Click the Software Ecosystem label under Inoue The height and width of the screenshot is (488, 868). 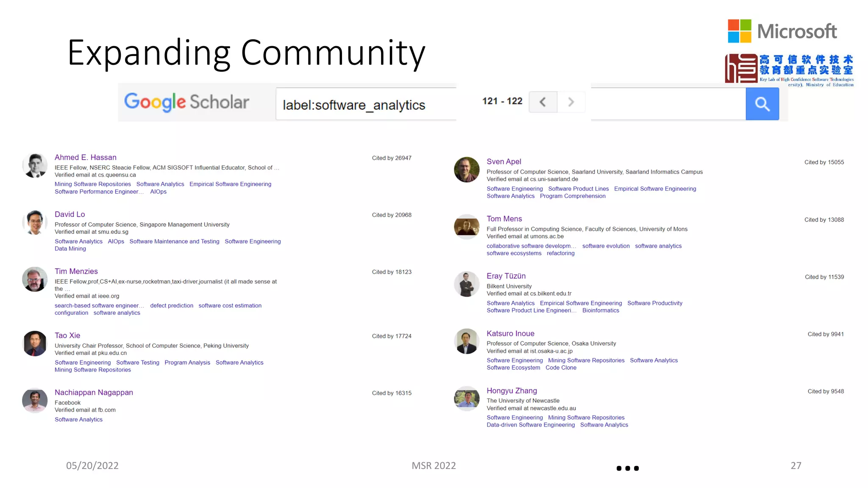(513, 367)
